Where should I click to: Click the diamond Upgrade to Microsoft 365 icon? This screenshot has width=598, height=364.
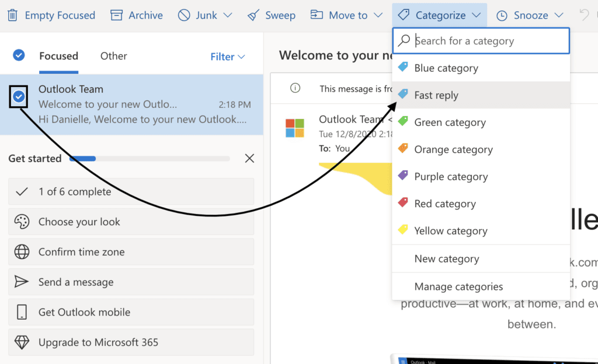pos(22,343)
